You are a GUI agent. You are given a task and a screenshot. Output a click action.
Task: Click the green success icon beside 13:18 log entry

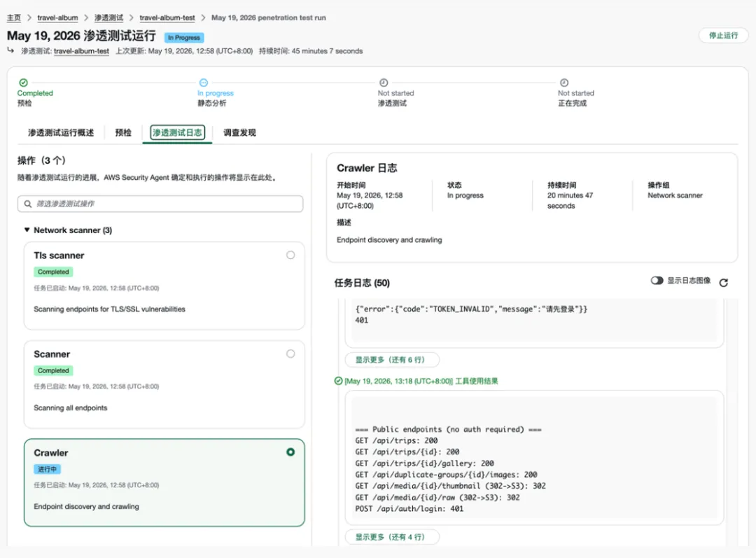(x=339, y=381)
